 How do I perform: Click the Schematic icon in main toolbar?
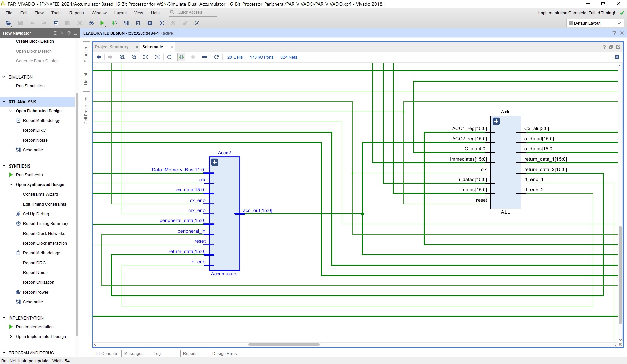coord(126,23)
